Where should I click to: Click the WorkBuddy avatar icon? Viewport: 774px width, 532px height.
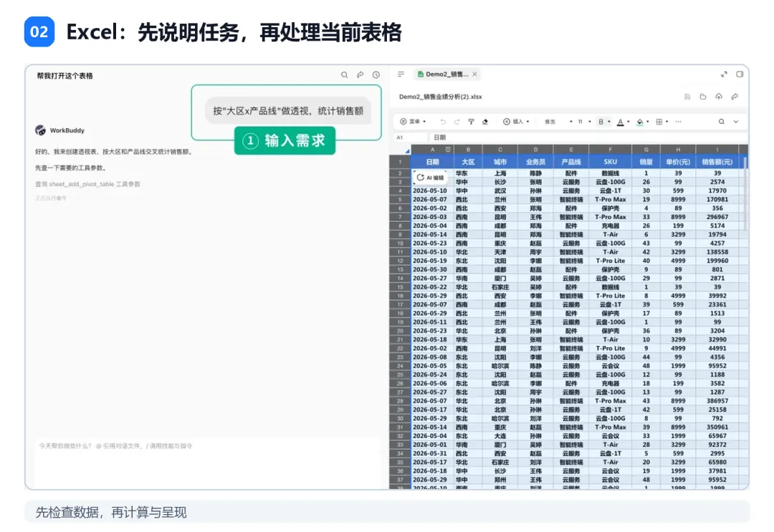tap(40, 130)
